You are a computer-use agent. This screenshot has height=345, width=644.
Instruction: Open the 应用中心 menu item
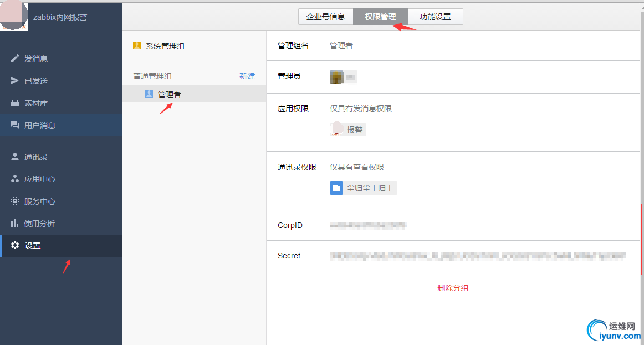coord(61,179)
